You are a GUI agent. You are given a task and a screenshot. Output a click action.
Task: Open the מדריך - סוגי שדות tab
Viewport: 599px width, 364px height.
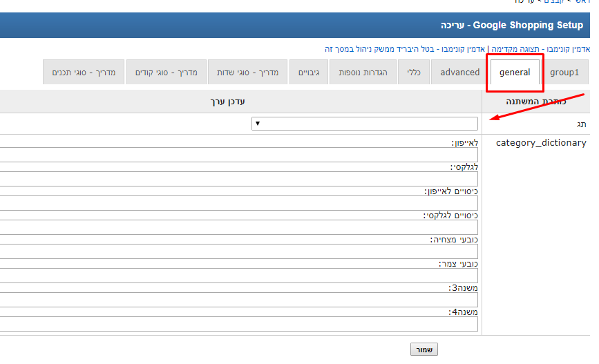click(247, 73)
